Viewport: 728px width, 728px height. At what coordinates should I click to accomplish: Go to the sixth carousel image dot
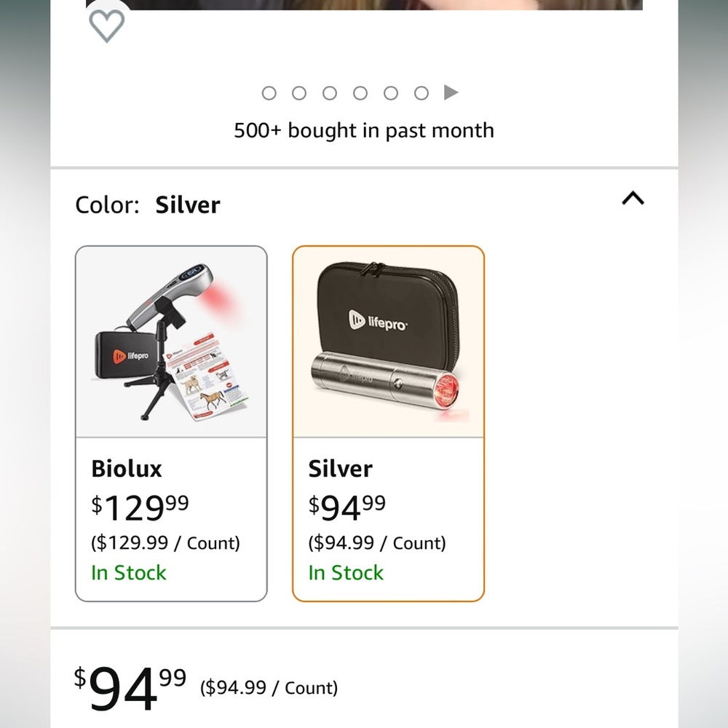422,93
